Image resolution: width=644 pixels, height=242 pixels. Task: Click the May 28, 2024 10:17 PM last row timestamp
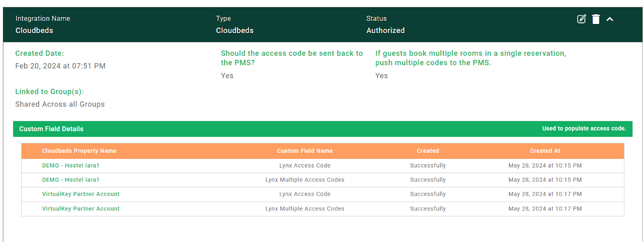point(545,209)
